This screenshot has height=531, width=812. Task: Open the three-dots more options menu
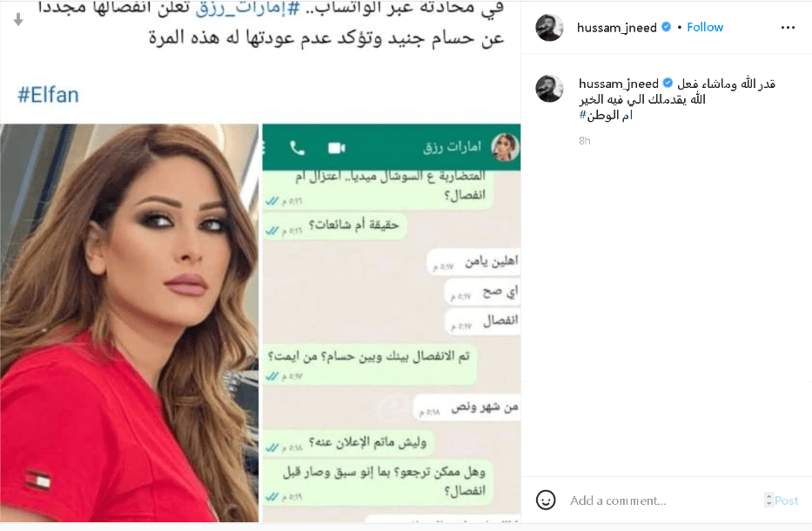pos(788,28)
